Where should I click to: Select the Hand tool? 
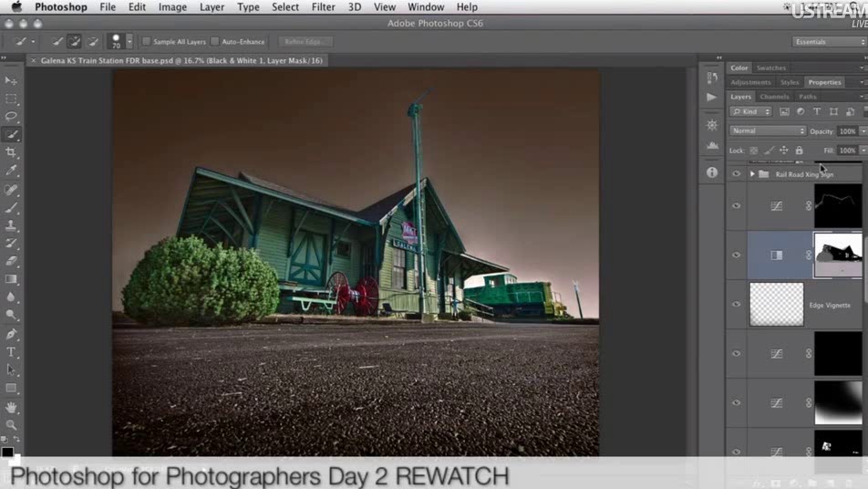pyautogui.click(x=11, y=407)
